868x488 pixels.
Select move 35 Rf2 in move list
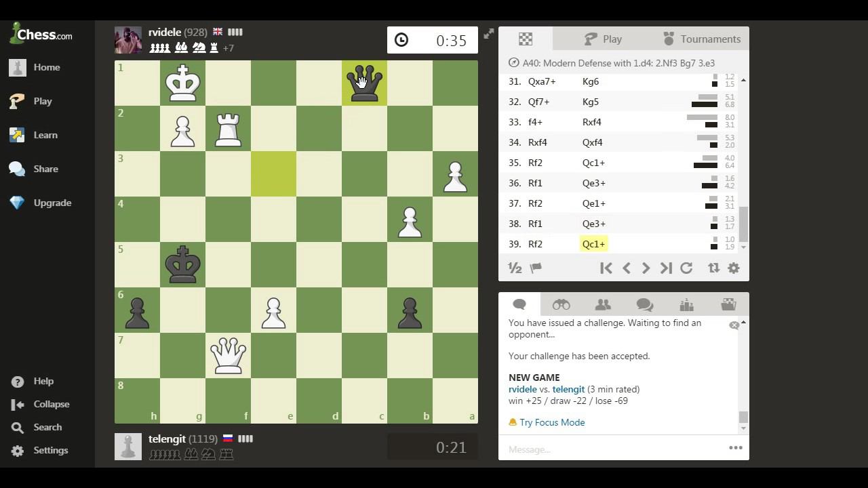pyautogui.click(x=535, y=163)
